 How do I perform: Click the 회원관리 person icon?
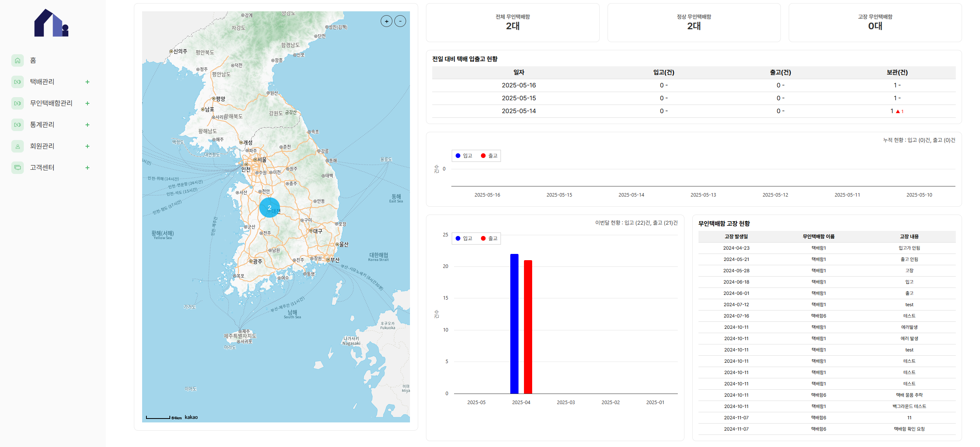18,146
